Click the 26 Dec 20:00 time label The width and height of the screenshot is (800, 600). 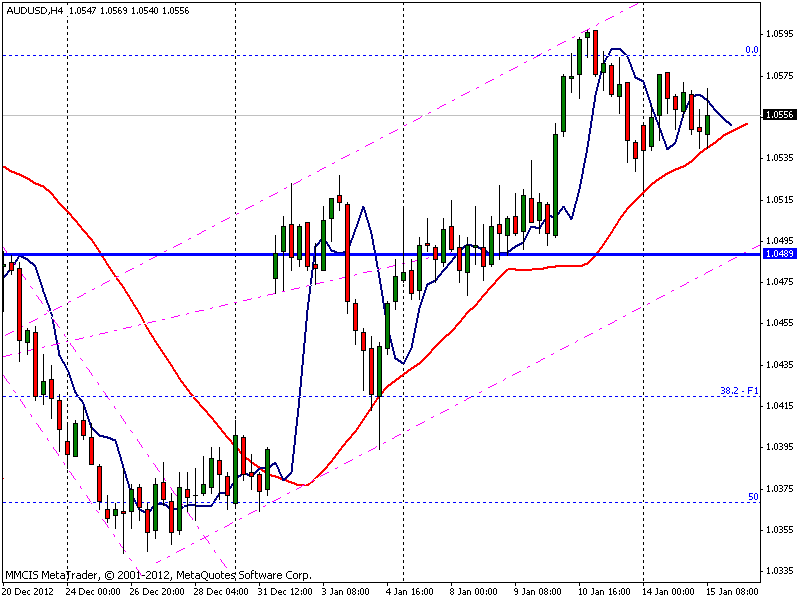coord(157,591)
